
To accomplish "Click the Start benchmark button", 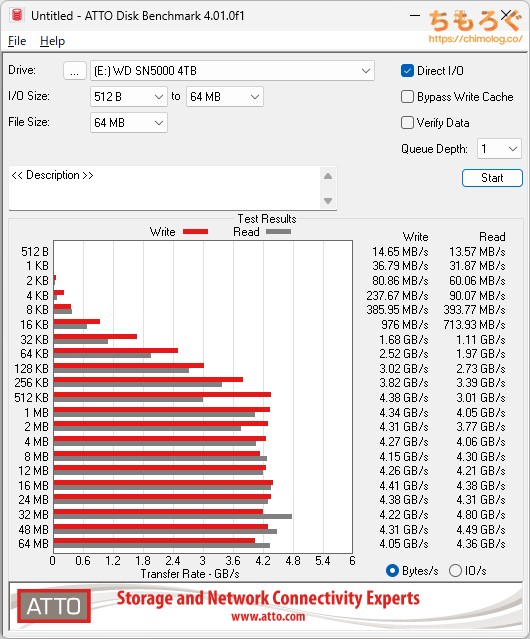I will (x=492, y=178).
